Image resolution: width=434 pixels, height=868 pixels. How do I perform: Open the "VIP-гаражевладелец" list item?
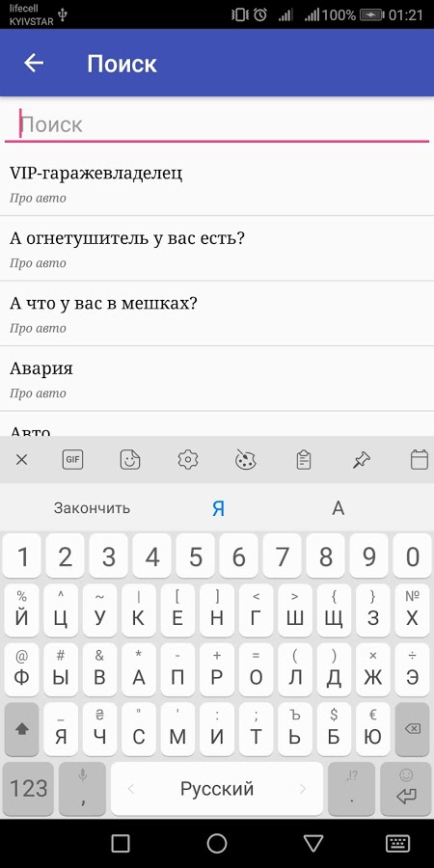click(x=217, y=183)
